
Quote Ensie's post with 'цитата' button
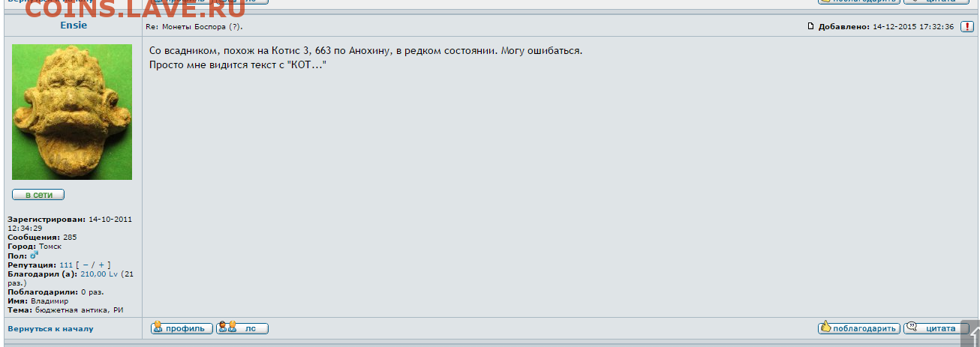click(x=936, y=328)
